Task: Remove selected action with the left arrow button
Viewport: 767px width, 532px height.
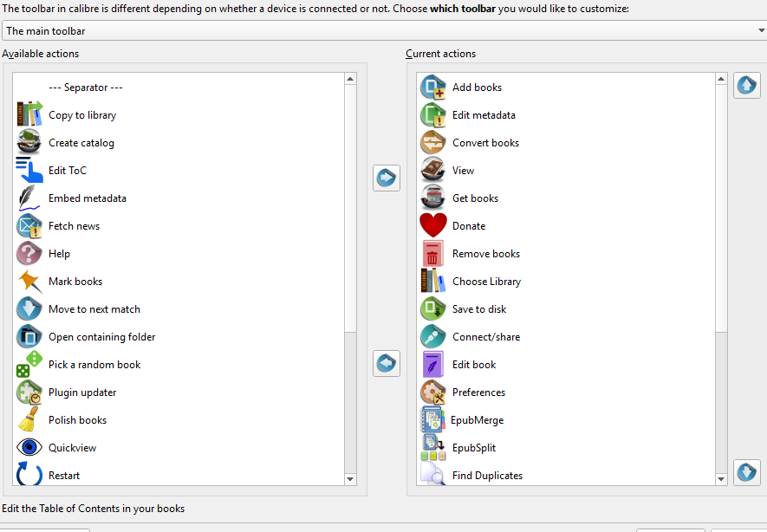Action: tap(387, 363)
